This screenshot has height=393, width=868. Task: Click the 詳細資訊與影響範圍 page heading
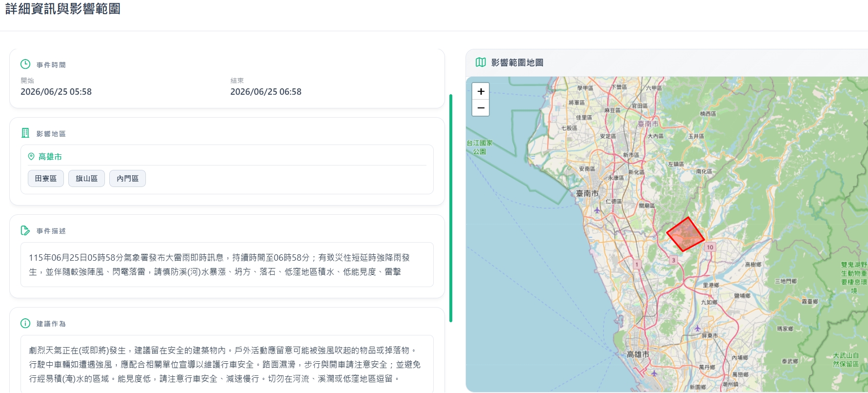(63, 9)
